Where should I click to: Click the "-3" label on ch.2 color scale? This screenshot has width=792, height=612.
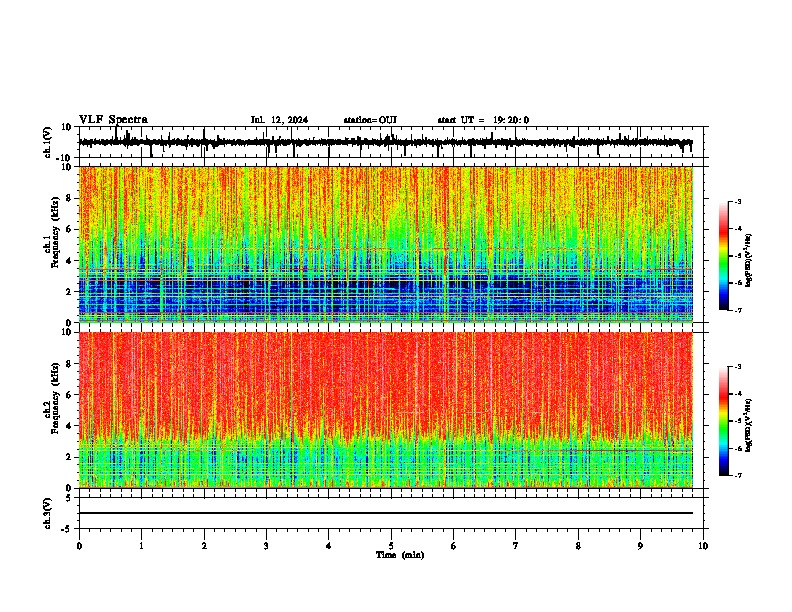(x=737, y=367)
